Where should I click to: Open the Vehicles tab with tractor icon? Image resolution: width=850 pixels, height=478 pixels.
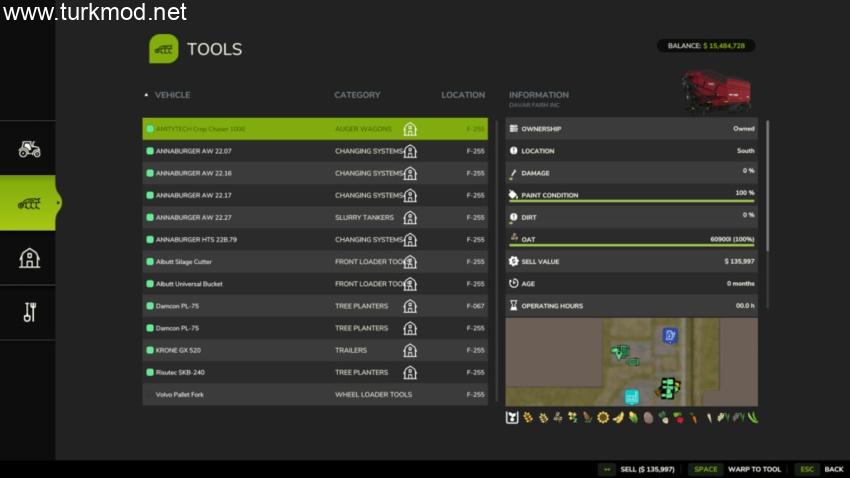coord(29,148)
